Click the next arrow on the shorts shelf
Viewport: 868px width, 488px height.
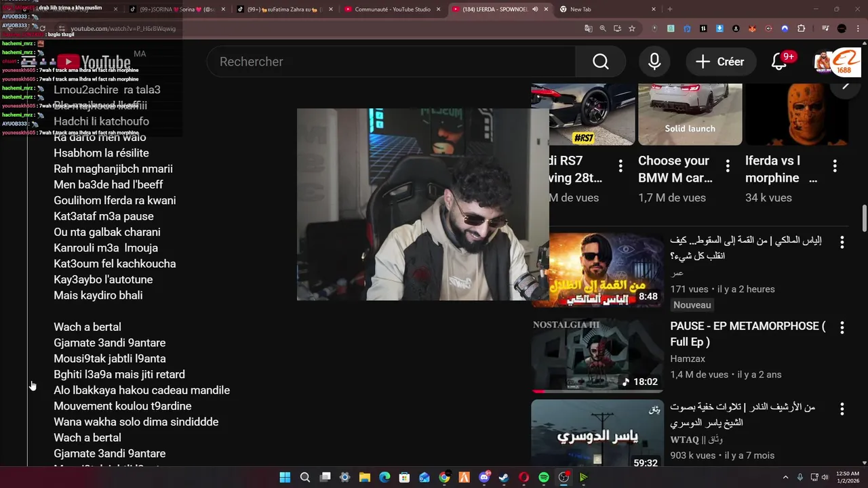click(x=845, y=85)
